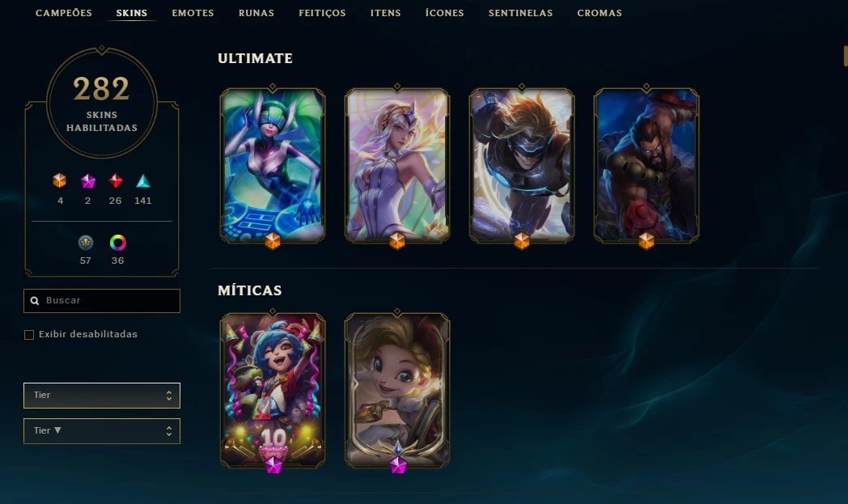Click the legacy emblem icon showing 57

86,243
